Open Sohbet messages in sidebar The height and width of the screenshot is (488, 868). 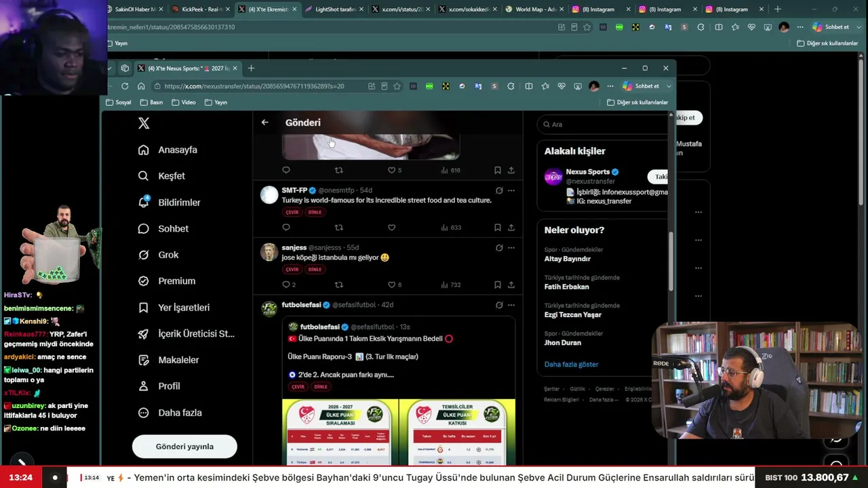[x=163, y=229]
